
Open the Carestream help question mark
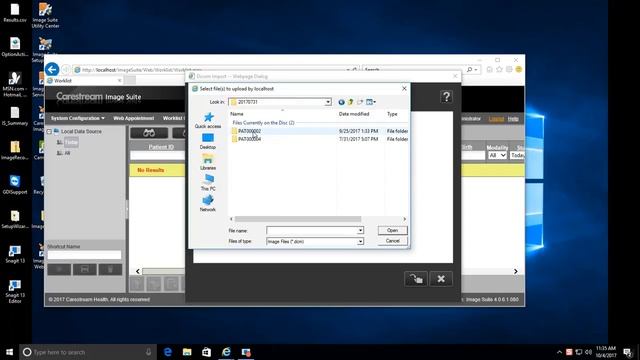(x=446, y=97)
